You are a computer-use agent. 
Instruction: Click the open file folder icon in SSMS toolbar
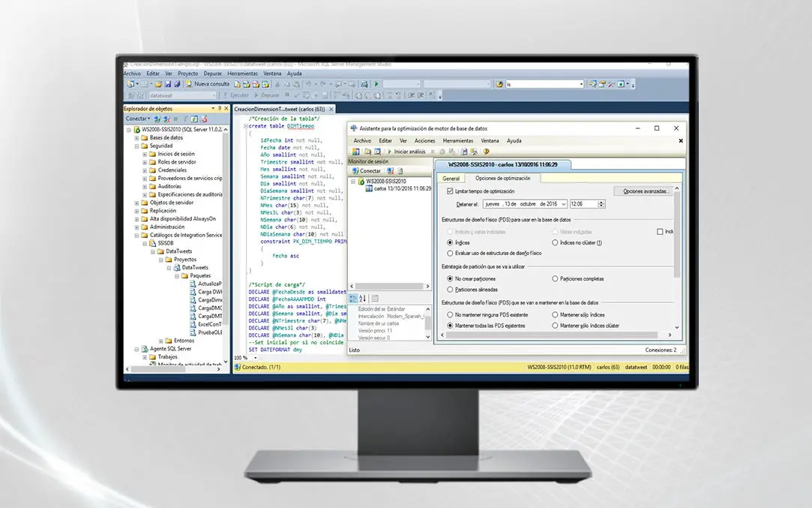[158, 84]
